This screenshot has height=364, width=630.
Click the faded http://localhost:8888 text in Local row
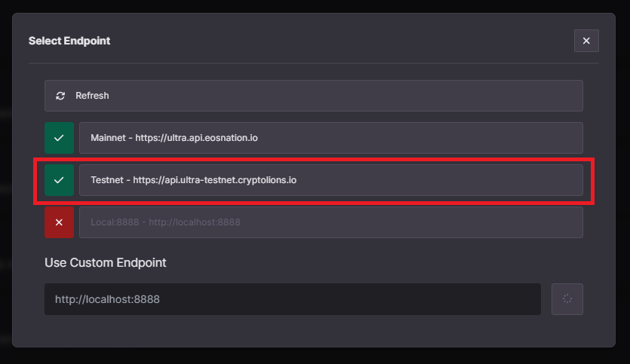click(195, 222)
